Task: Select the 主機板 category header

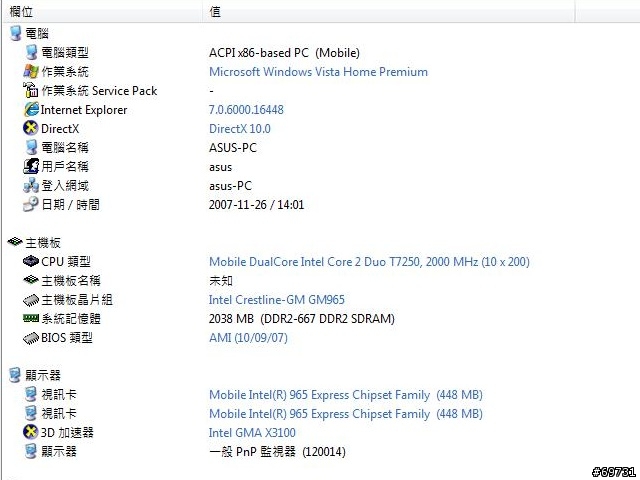Action: (34, 242)
